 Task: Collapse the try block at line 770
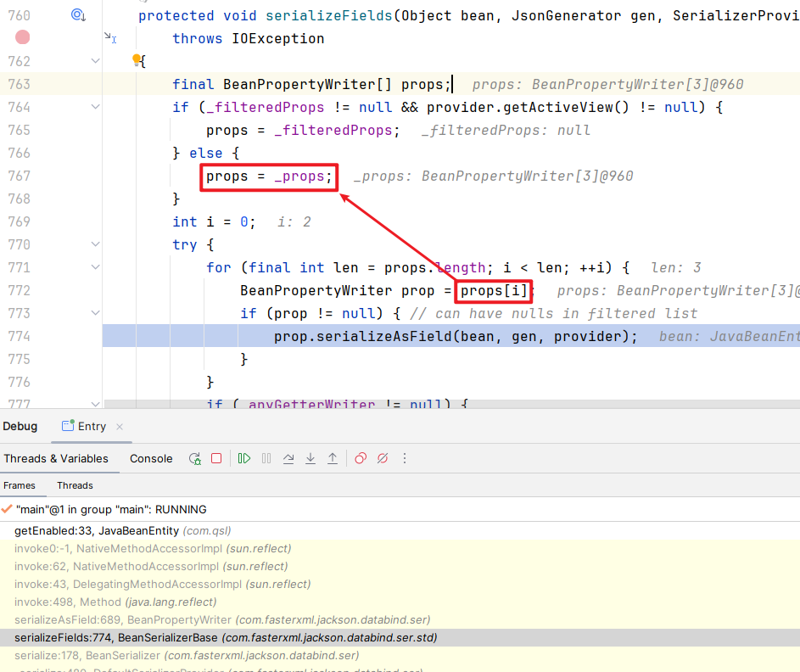click(x=95, y=244)
